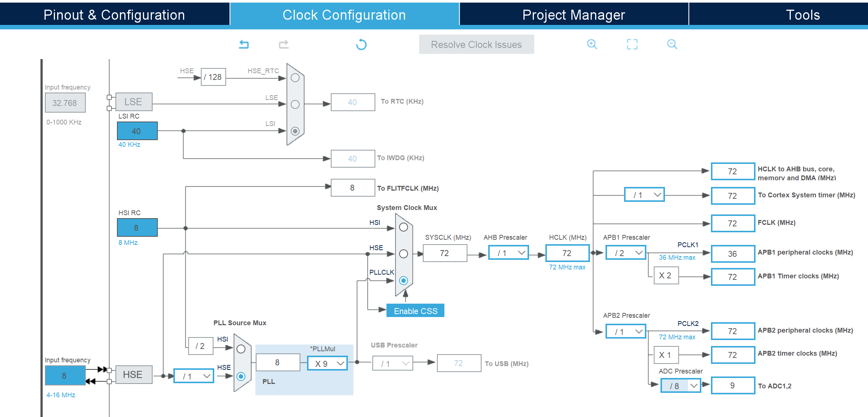Image resolution: width=868 pixels, height=417 pixels.
Task: Select HSI in System Clock Mux
Action: pos(404,227)
